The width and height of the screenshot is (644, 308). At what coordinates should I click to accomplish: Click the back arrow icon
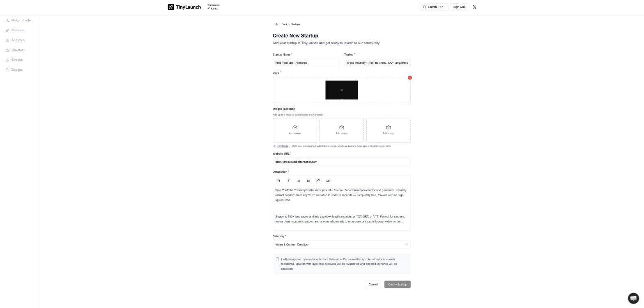point(277,24)
